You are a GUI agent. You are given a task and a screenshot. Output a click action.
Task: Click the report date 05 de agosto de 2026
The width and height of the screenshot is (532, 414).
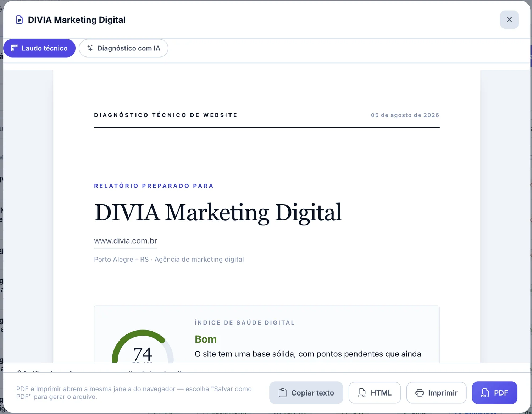405,115
